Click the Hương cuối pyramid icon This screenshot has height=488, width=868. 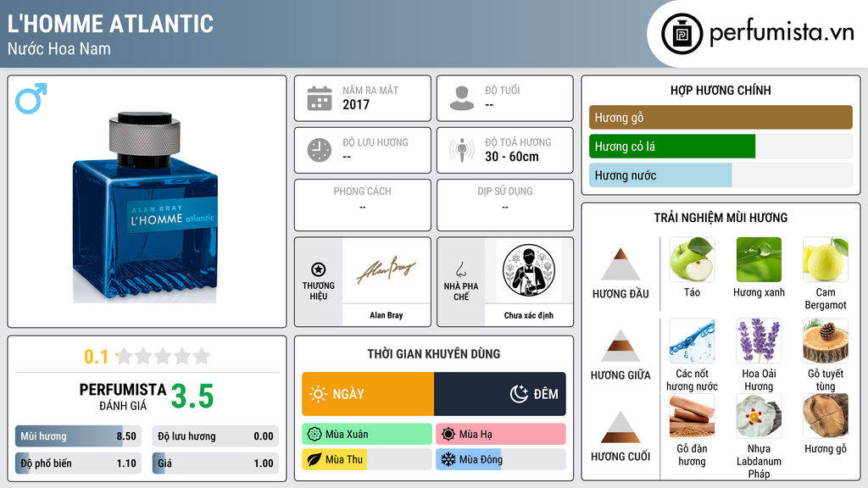(620, 427)
